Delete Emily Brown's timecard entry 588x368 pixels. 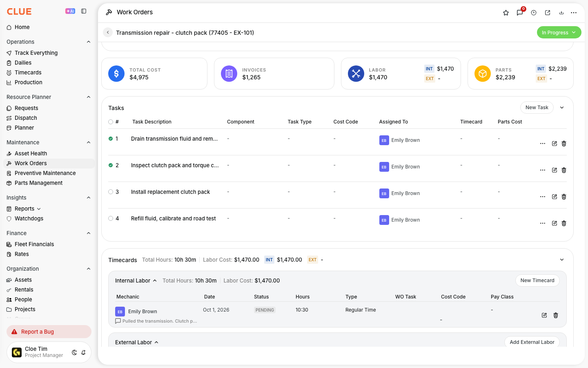[556, 315]
